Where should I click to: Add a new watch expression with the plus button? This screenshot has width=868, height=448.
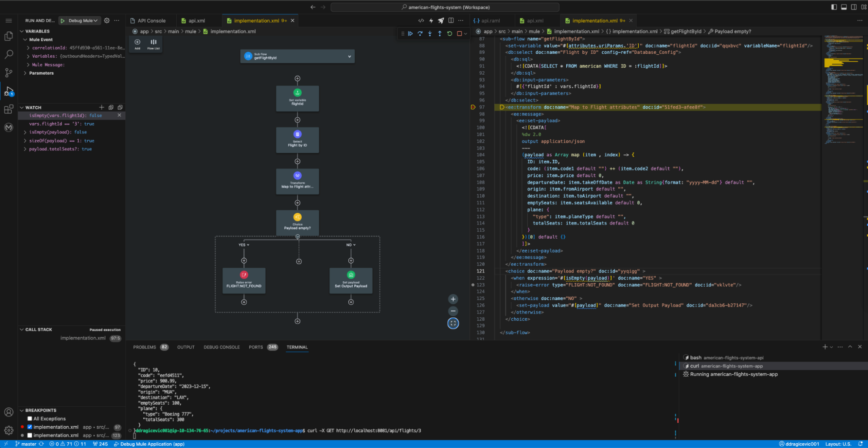(x=102, y=107)
